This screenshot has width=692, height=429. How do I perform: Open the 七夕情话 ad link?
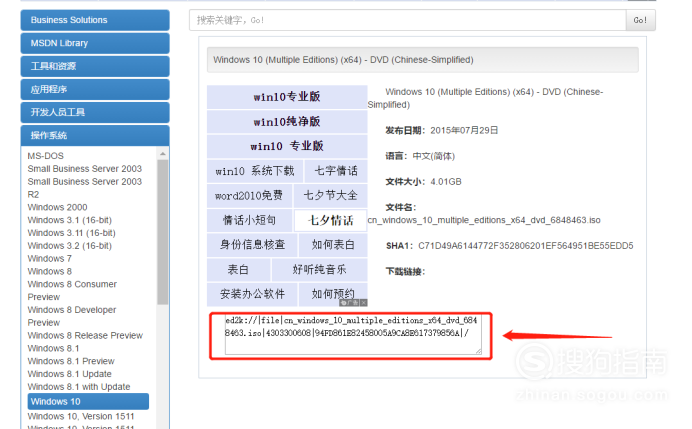(x=331, y=220)
